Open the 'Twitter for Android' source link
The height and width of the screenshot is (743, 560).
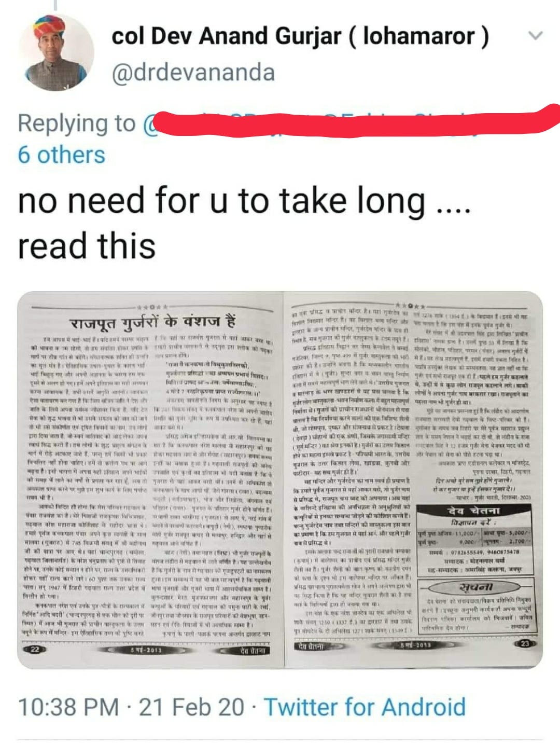(x=365, y=707)
